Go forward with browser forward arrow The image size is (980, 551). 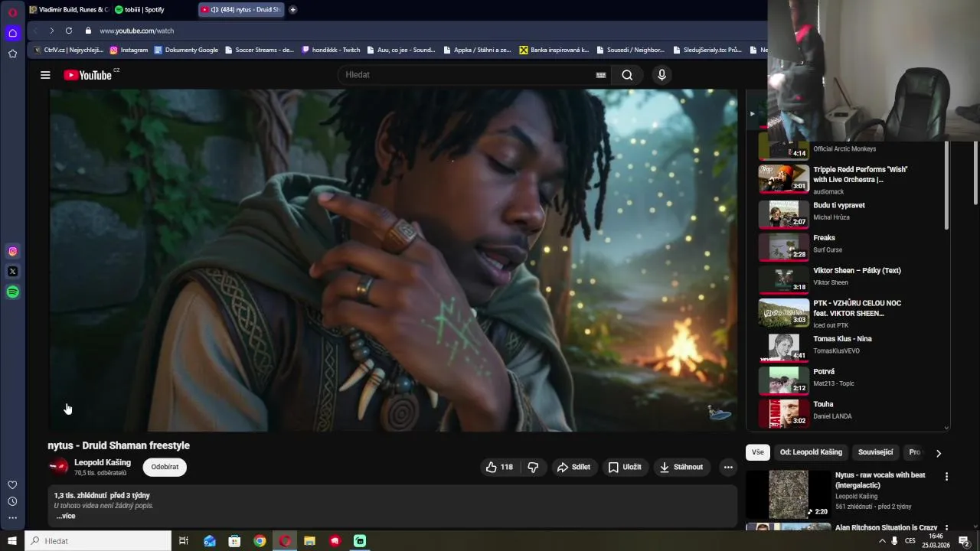point(51,31)
